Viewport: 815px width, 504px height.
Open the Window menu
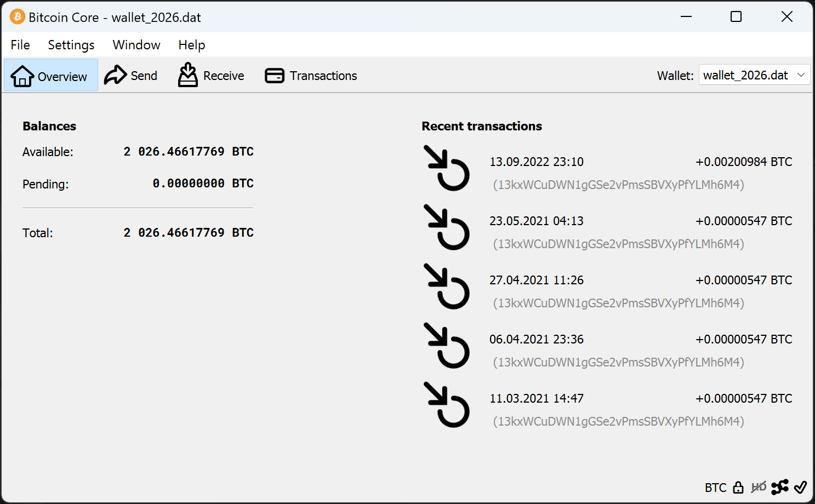136,45
